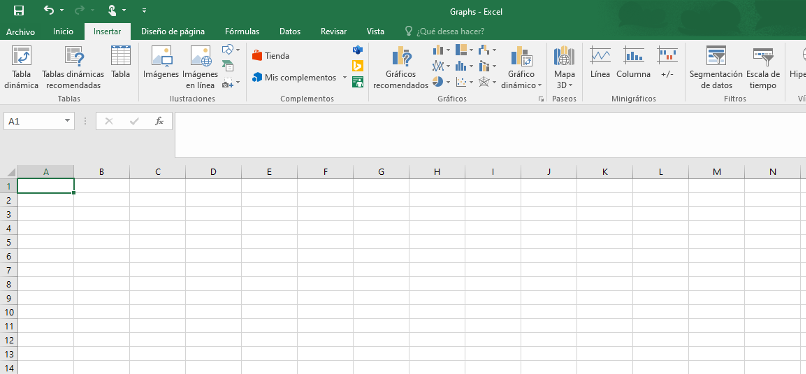Click the lightbulb ¿Qué desea hacer? icon
This screenshot has height=374, width=806.
(409, 31)
